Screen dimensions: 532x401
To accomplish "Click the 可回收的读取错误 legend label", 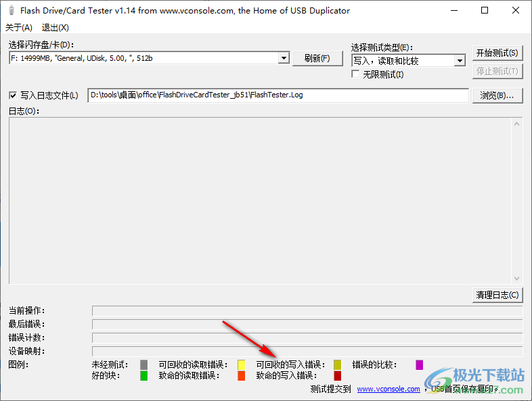I will coord(193,364).
